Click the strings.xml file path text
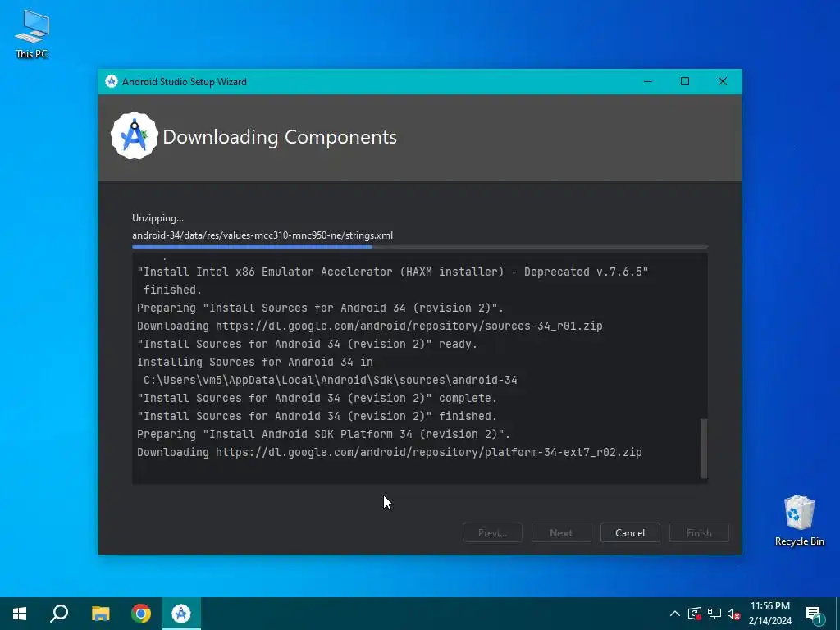The height and width of the screenshot is (630, 840). click(x=262, y=235)
